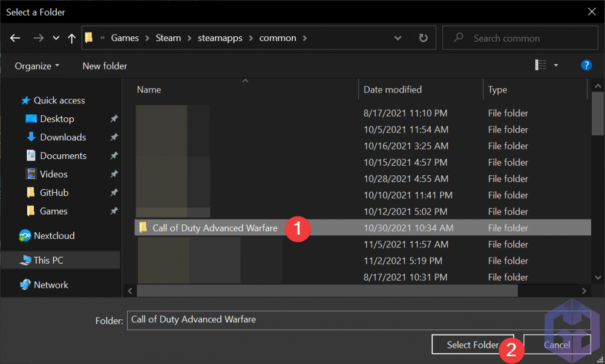Click the steamapps breadcrumb segment

point(220,38)
